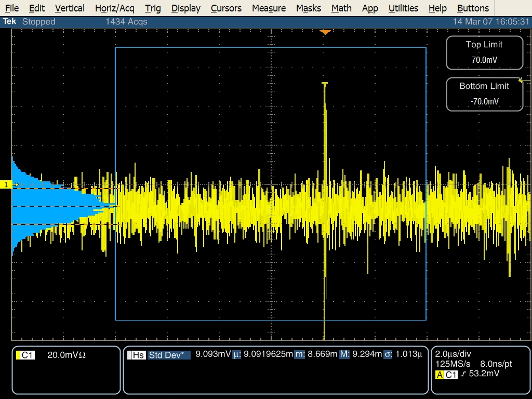532x399 pixels.
Task: Select the Bottom Limit -70.0mV control
Action: [x=484, y=94]
